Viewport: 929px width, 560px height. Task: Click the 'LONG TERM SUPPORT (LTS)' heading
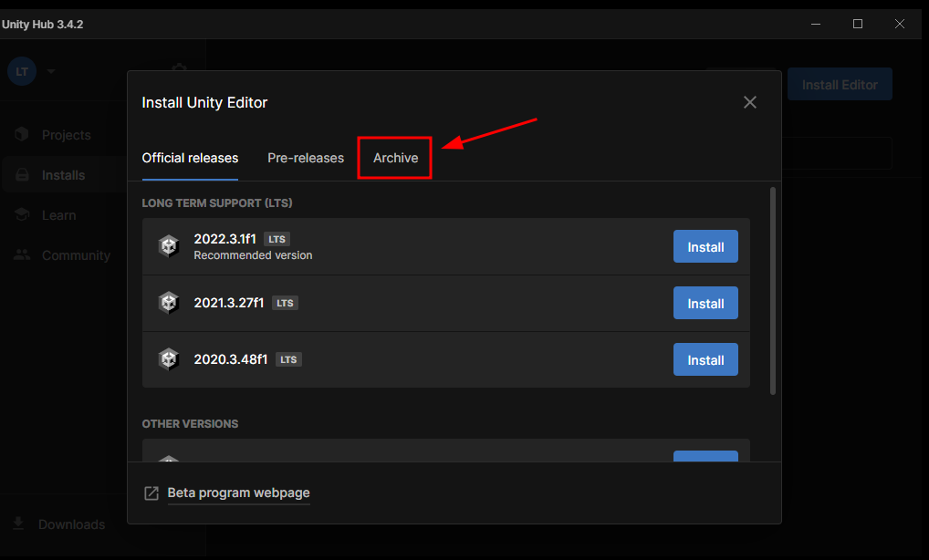217,203
